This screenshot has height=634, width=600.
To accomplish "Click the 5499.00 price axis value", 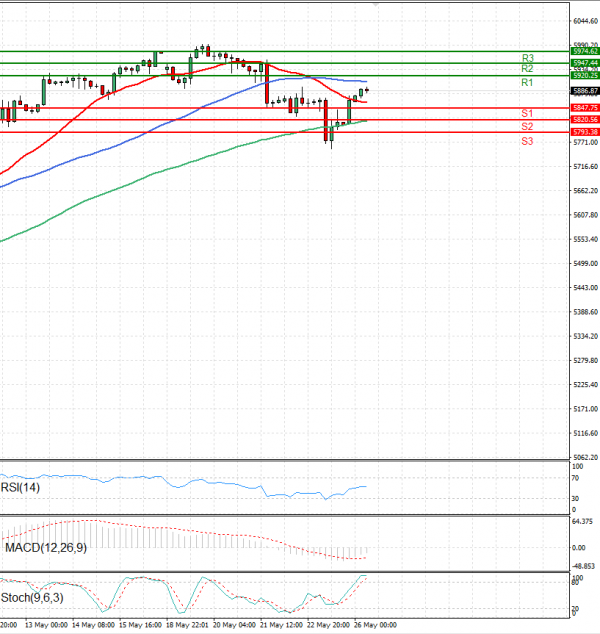I will 585,264.
